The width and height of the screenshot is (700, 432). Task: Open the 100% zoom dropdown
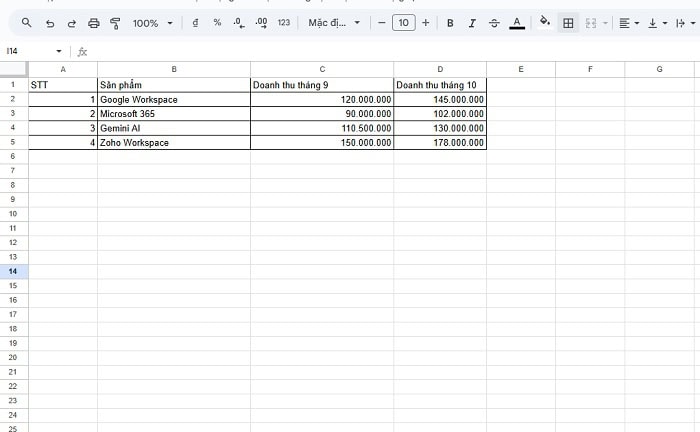coord(152,23)
